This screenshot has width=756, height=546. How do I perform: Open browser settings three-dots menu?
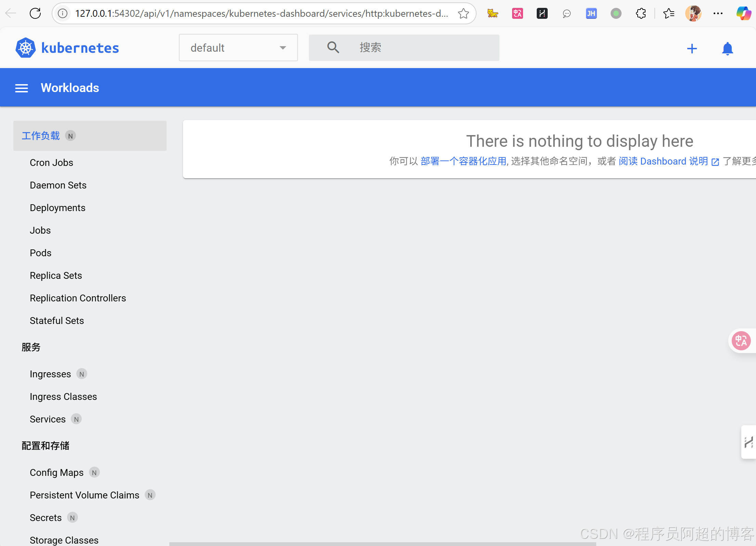click(x=718, y=13)
